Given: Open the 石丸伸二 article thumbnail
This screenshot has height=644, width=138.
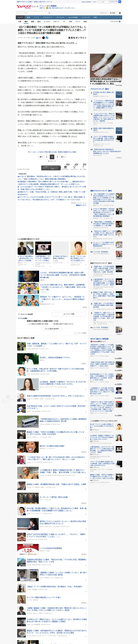Looking at the screenshot, I should 28,359.
